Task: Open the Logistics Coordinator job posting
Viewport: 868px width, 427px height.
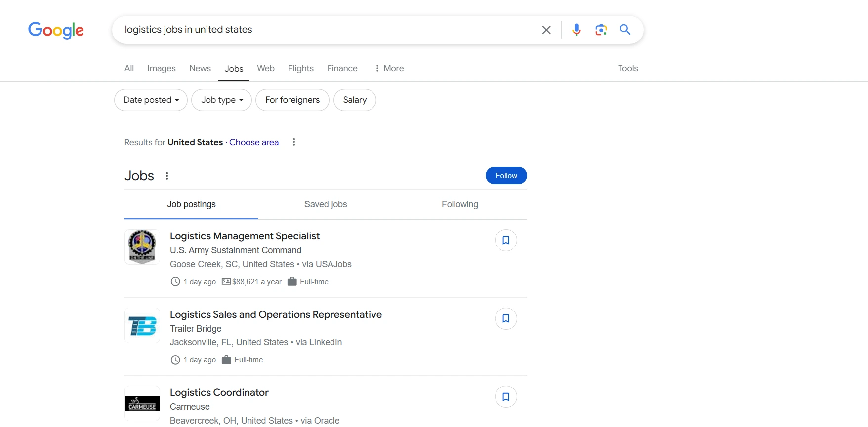Action: click(x=219, y=392)
